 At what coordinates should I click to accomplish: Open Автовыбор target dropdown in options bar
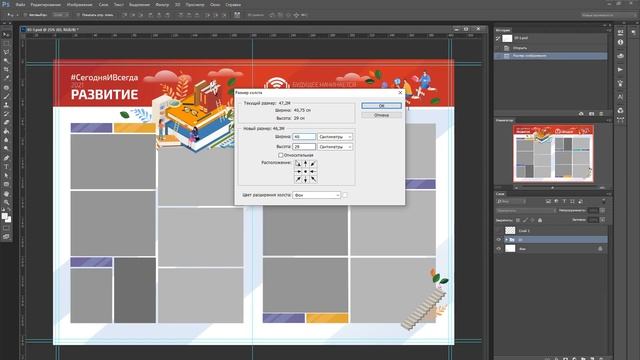(61, 15)
